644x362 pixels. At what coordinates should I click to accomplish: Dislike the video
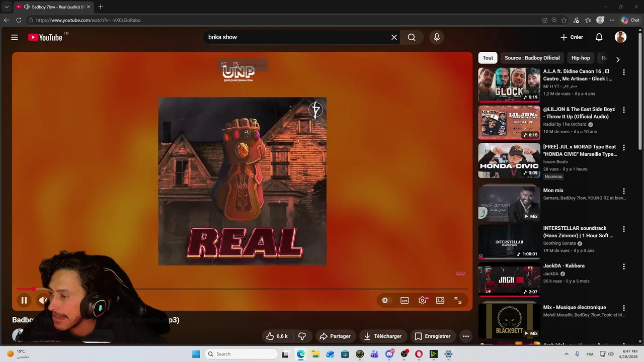pyautogui.click(x=302, y=336)
